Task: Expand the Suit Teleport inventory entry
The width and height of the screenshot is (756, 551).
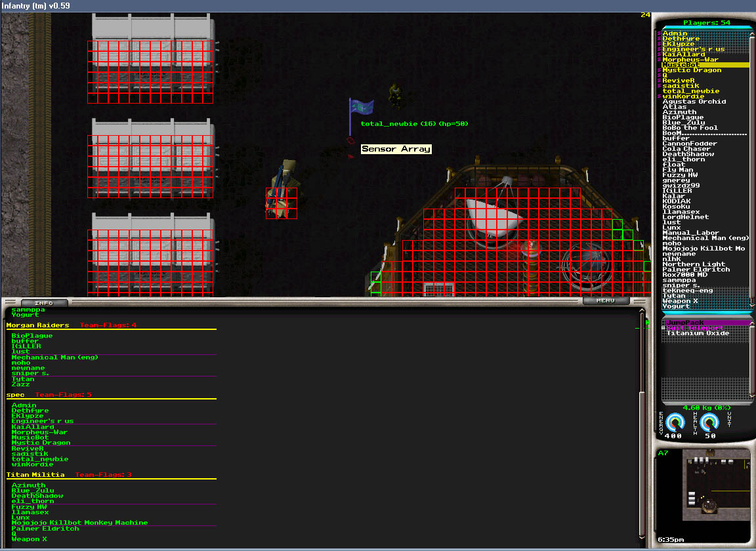Action: coord(664,328)
